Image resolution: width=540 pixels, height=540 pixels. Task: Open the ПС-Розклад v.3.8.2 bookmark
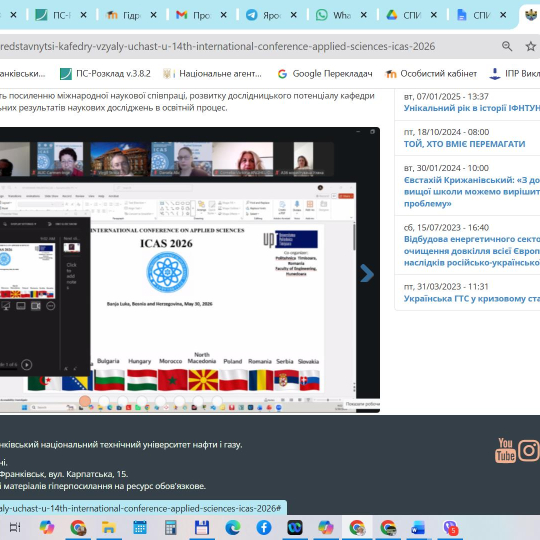(x=105, y=74)
